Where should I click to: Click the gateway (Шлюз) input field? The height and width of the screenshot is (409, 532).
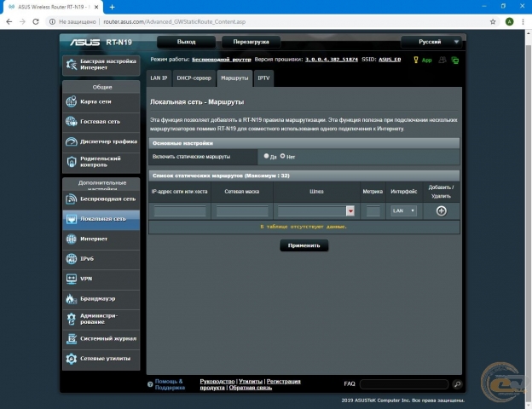(x=312, y=211)
